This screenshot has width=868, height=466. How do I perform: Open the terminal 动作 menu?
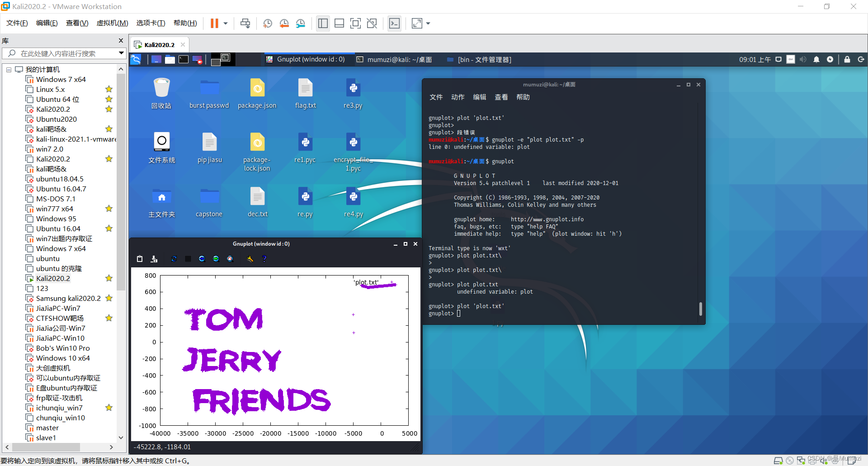click(458, 97)
